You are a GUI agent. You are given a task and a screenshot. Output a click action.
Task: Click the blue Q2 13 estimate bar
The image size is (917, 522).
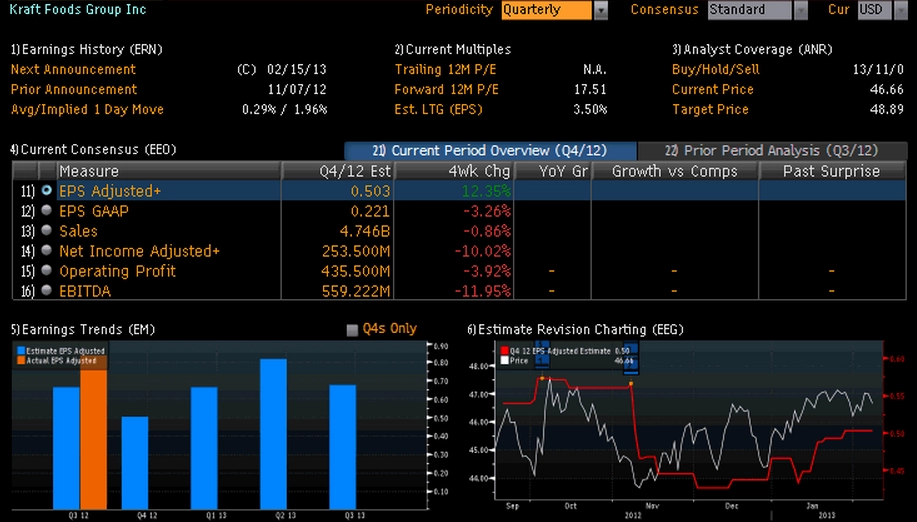(x=274, y=434)
